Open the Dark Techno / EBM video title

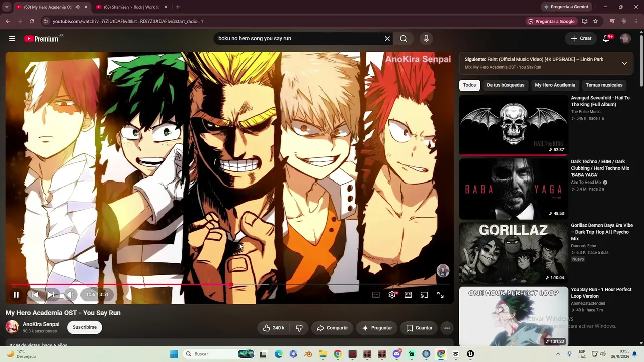pyautogui.click(x=600, y=168)
